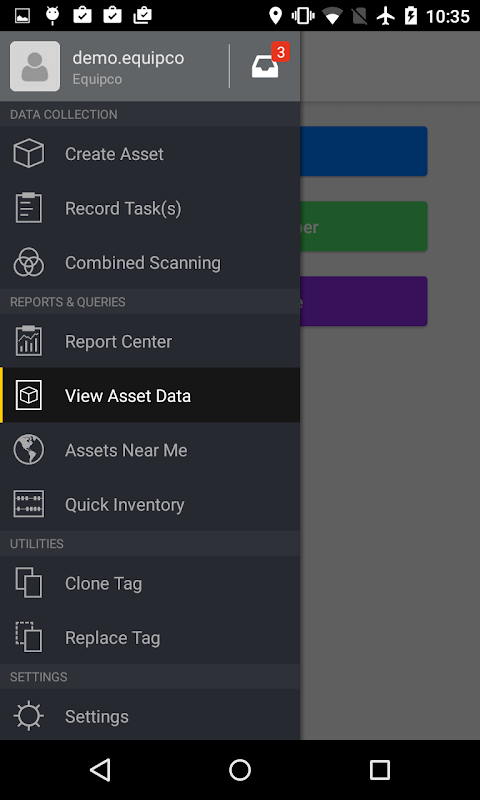Open the Report Center chart icon
Screen dimensions: 480x800
29,341
